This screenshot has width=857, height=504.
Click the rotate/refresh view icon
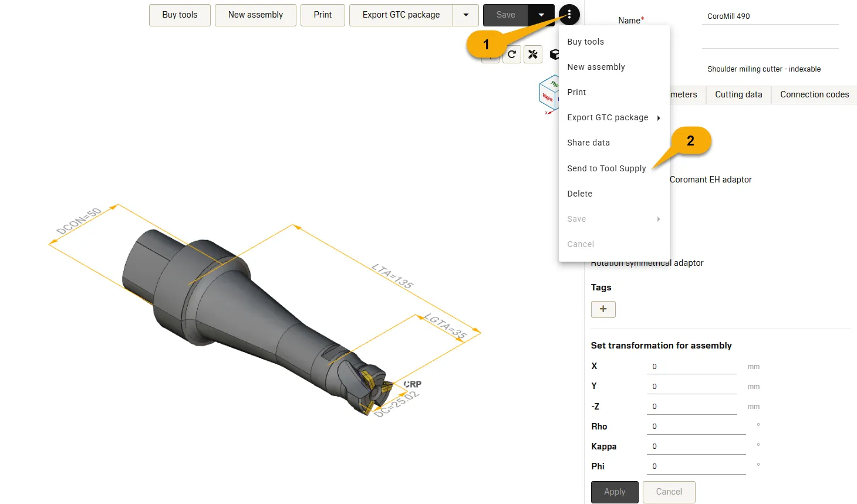pyautogui.click(x=512, y=55)
